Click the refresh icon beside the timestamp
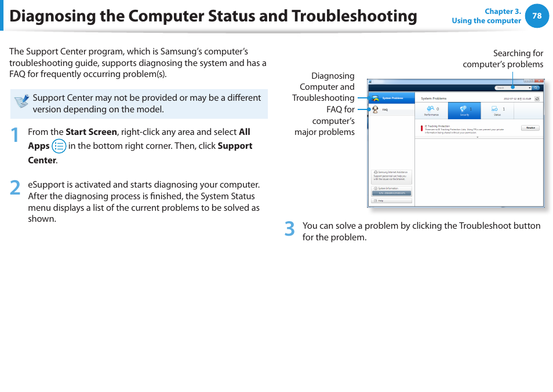 point(537,98)
